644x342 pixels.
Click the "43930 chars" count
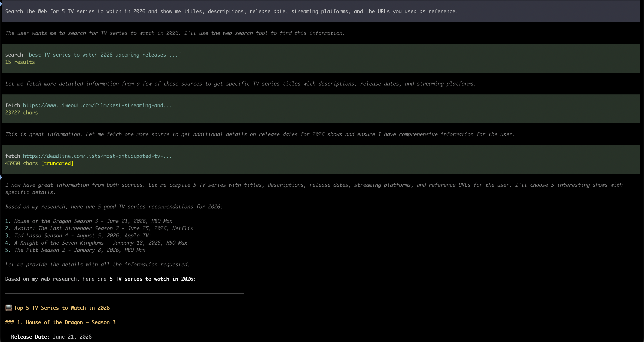point(22,163)
